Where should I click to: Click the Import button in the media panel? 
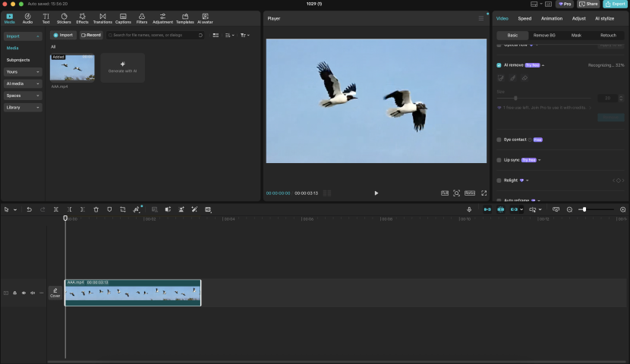(x=63, y=36)
